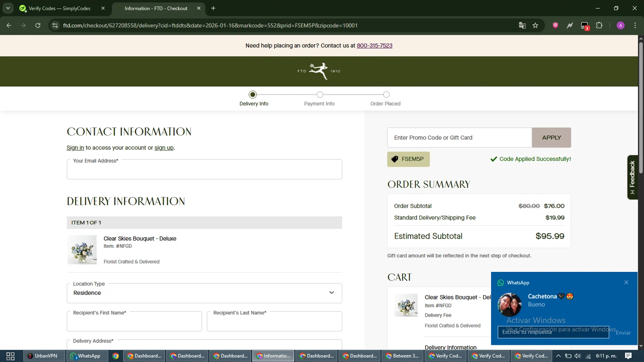Click the translate page icon
Image resolution: width=644 pixels, height=362 pixels.
522,25
